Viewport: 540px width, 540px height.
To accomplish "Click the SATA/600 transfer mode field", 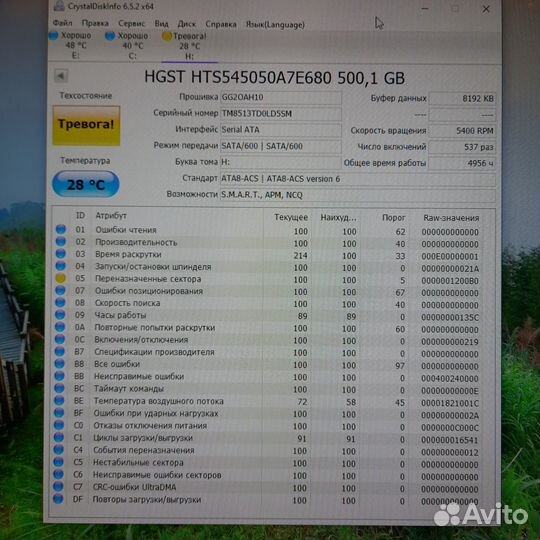I will (280, 146).
